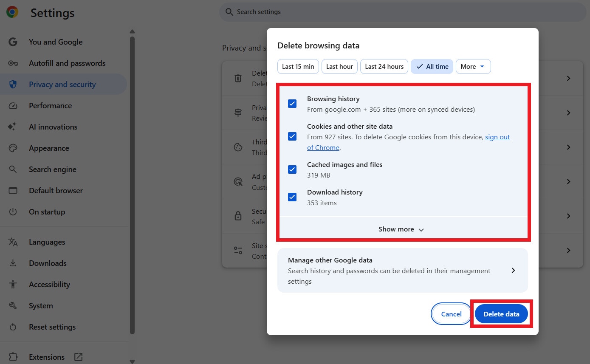
Task: Go to Downloads settings
Action: (64, 263)
